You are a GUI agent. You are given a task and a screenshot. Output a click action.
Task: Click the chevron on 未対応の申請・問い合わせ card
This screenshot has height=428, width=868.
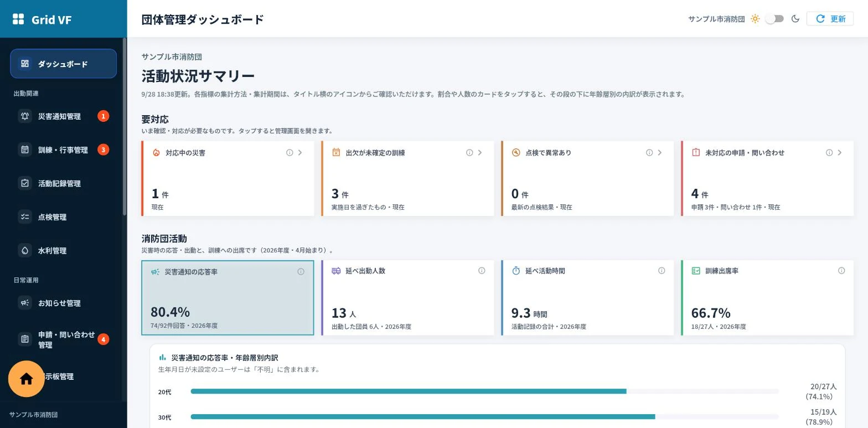click(x=840, y=153)
